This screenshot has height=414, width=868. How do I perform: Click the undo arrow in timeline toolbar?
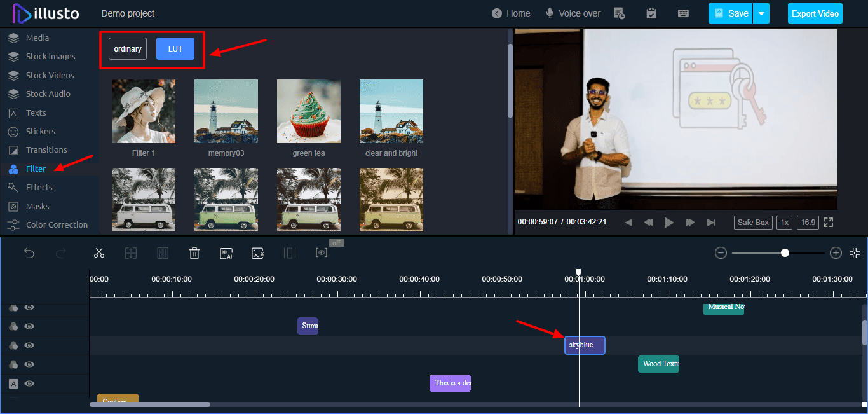29,253
